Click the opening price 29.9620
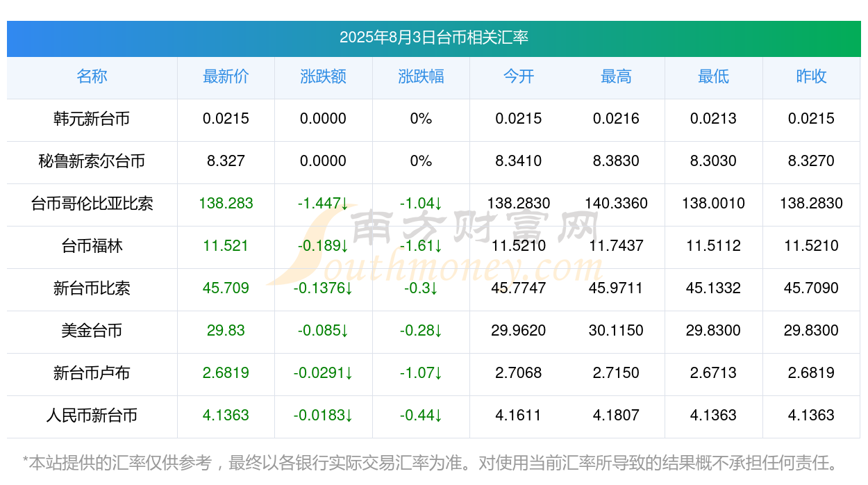The image size is (868, 485). (x=519, y=331)
